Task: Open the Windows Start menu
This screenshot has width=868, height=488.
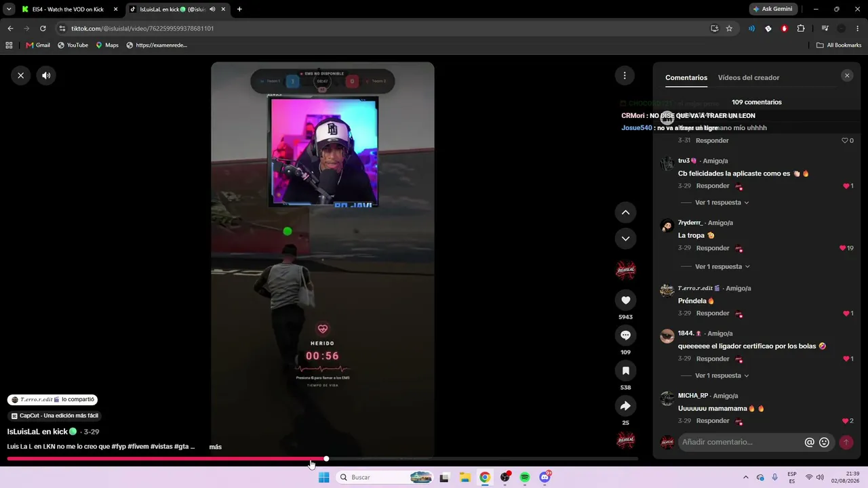Action: (324, 477)
